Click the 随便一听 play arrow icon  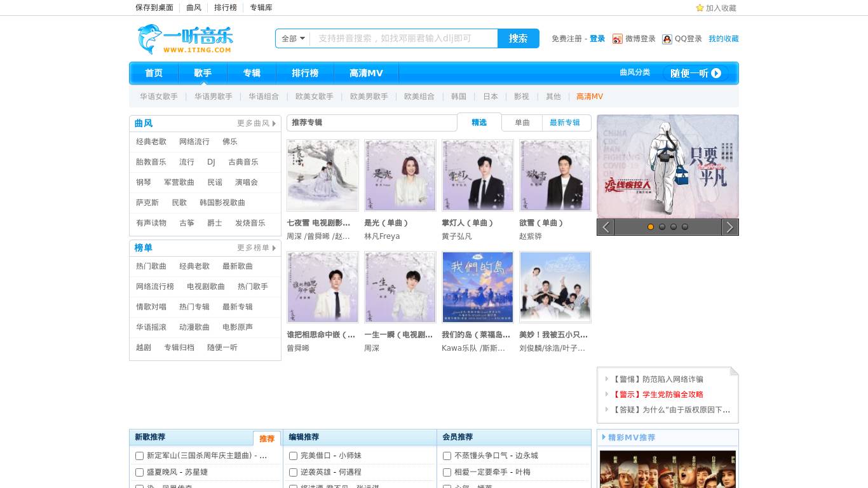pos(716,73)
